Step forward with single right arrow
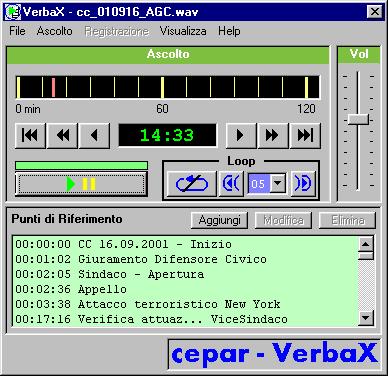The width and height of the screenshot is (388, 376). click(x=241, y=135)
